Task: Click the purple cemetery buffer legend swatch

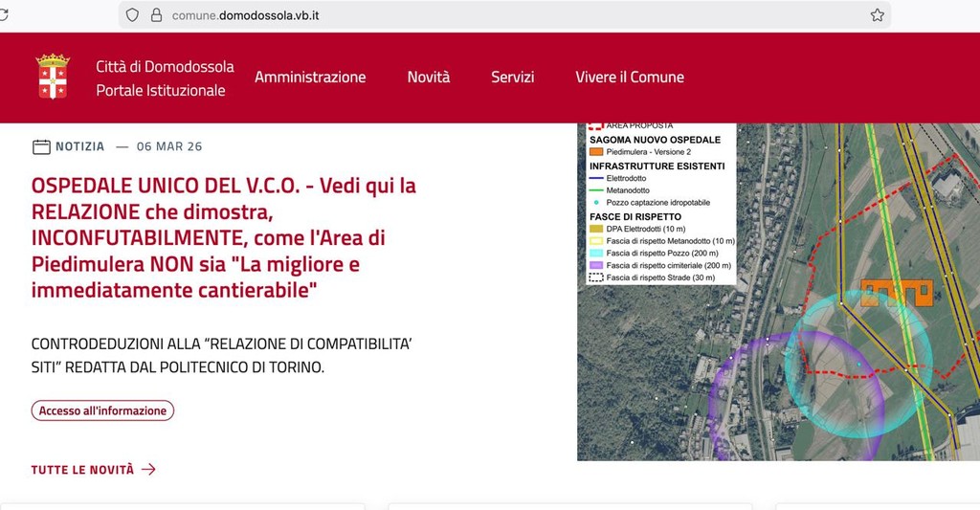Action: pyautogui.click(x=596, y=265)
